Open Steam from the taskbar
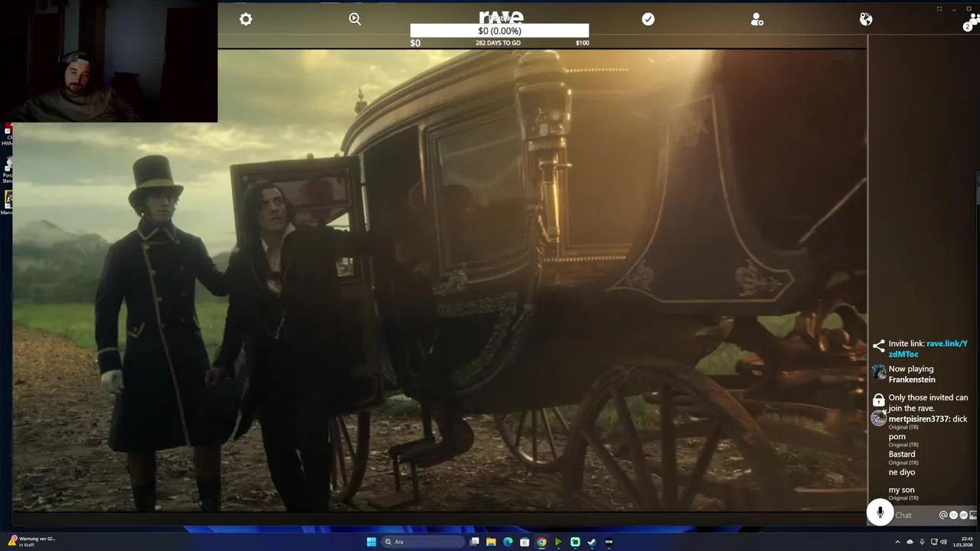 point(592,542)
